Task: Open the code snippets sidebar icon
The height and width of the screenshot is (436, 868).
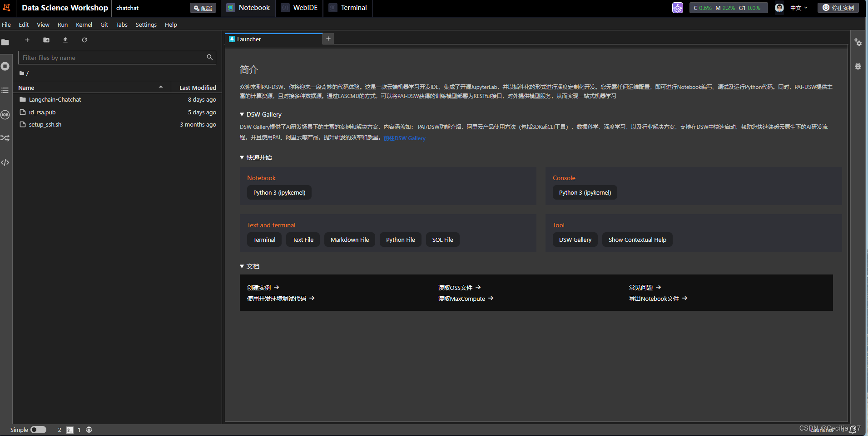Action: 5,162
